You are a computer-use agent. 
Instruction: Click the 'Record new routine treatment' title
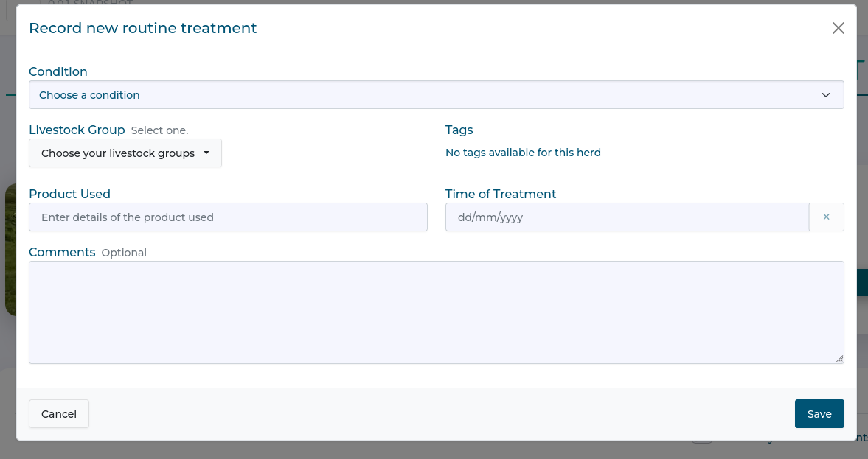(142, 28)
